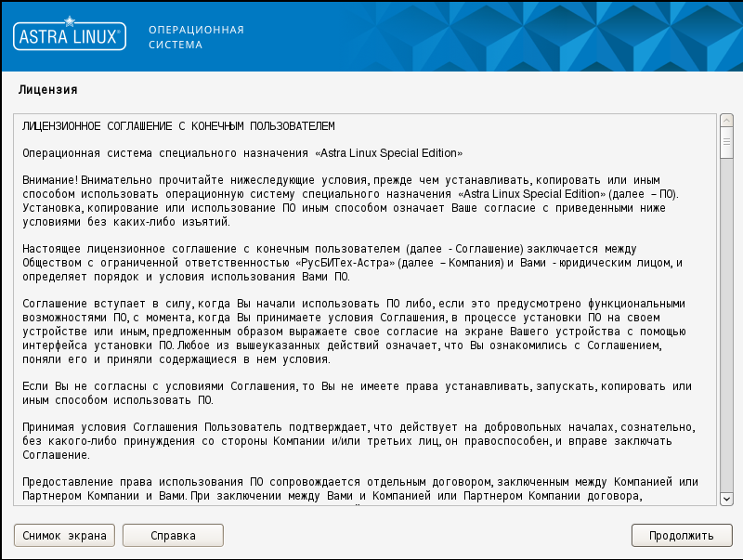
Task: Click the Astra Linux logo
Action: point(70,34)
